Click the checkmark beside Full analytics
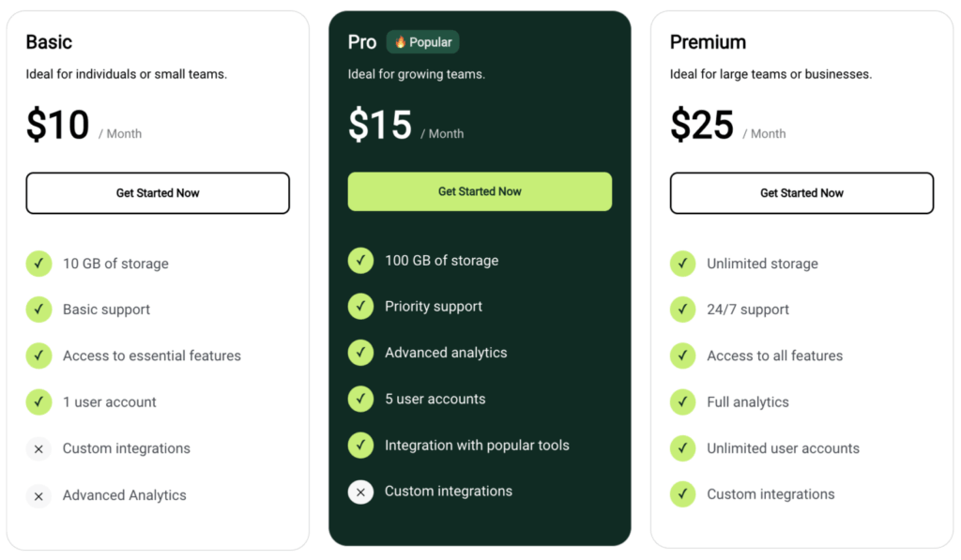The image size is (961, 560). (x=683, y=401)
